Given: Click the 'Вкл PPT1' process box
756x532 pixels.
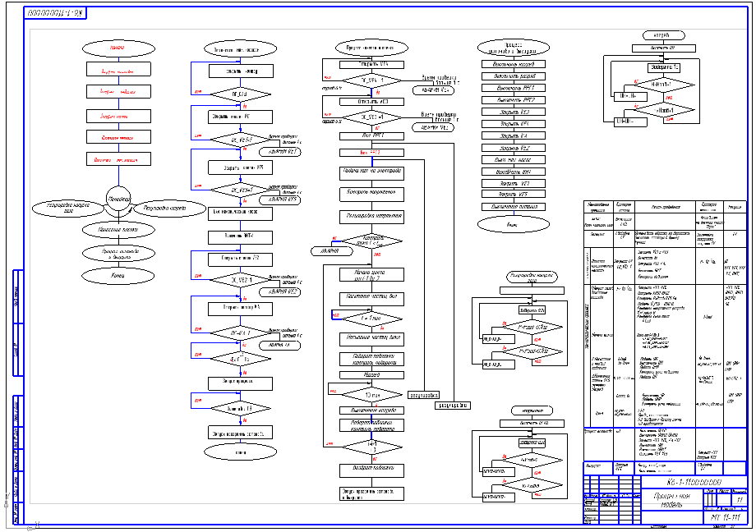Looking at the screenshot, I should click(371, 136).
